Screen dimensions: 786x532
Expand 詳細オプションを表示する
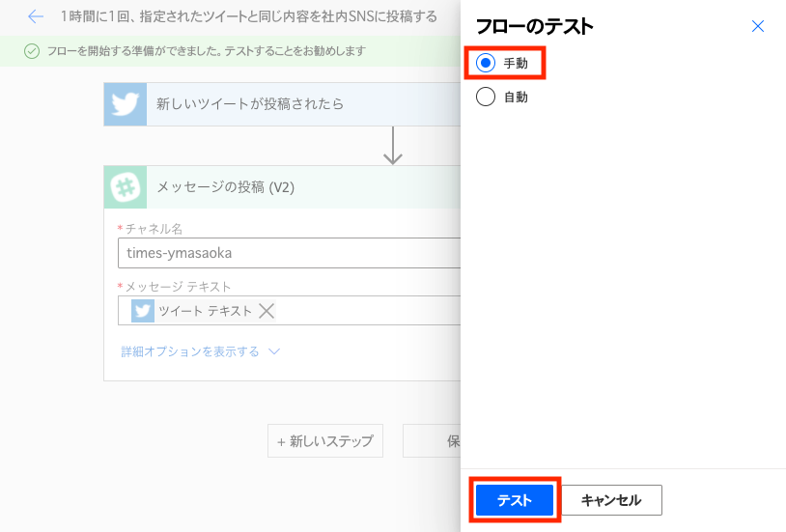pos(200,351)
